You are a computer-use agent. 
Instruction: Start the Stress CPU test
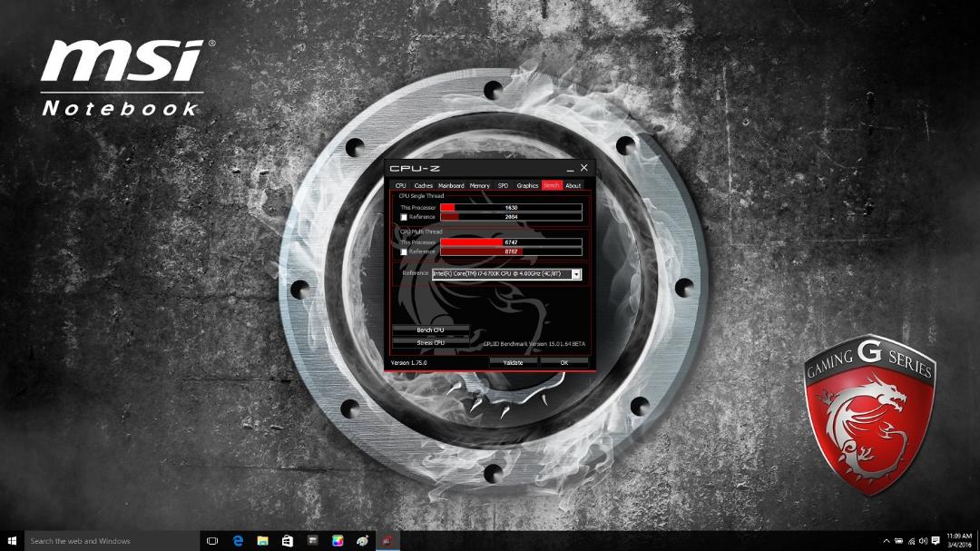coord(431,343)
